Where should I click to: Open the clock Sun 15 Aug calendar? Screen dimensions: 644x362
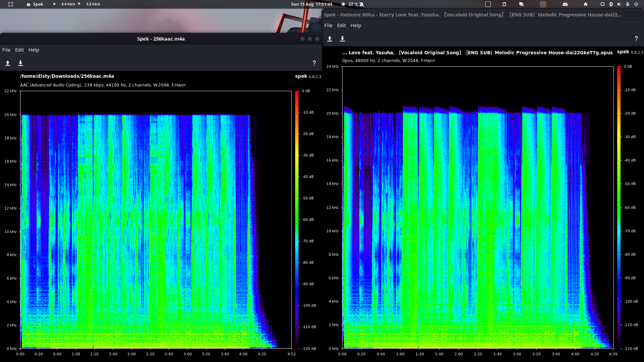tap(312, 4)
